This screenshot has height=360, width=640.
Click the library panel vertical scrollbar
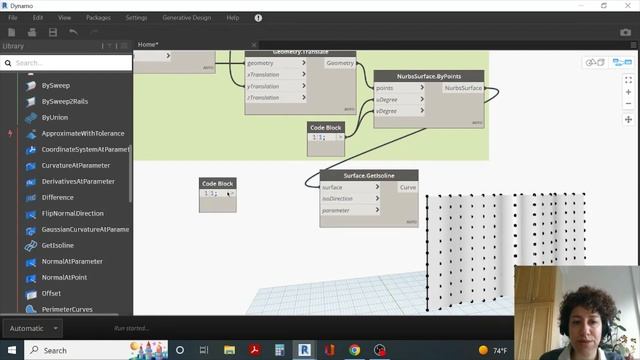click(x=130, y=173)
